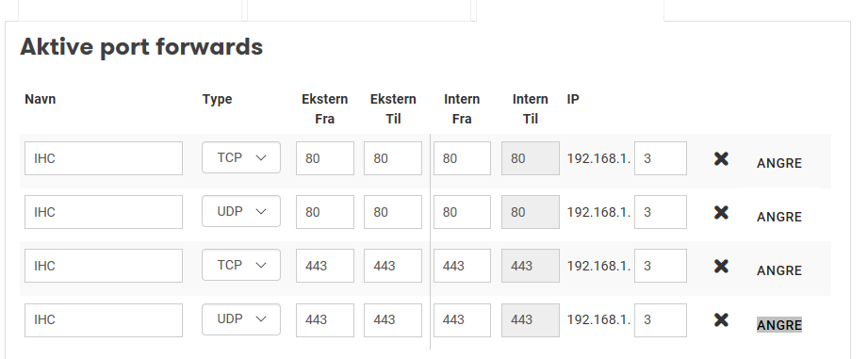Select Ekstern Til field in UDP 80 row

point(392,212)
